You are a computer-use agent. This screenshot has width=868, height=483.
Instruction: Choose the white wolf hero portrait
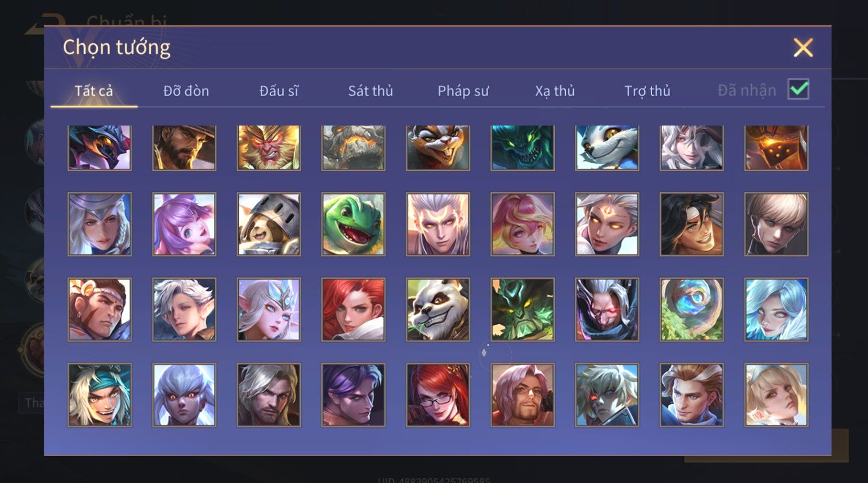point(607,147)
